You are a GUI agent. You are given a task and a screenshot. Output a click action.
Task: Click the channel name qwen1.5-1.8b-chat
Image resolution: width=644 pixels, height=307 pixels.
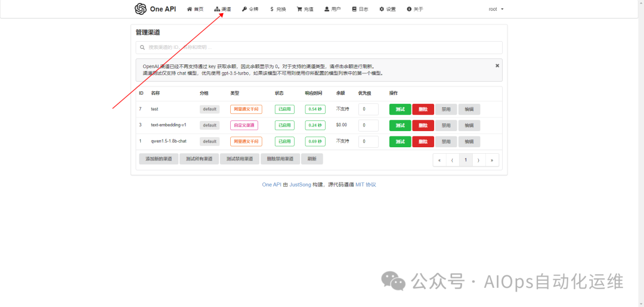point(169,141)
